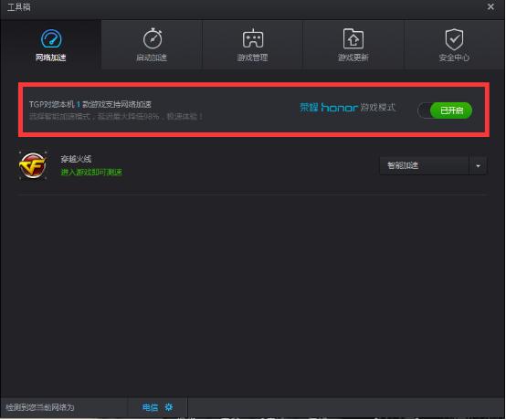Switch to the 游戏更新 game update tab
Screen dimensions: 506x420
[353, 45]
